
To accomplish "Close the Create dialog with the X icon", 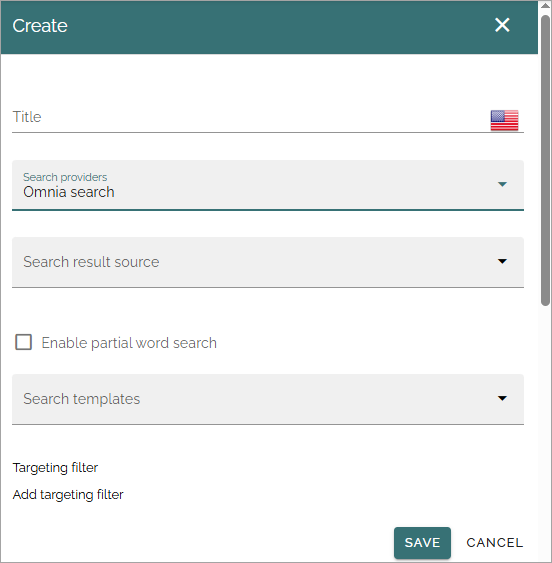I will pyautogui.click(x=502, y=25).
